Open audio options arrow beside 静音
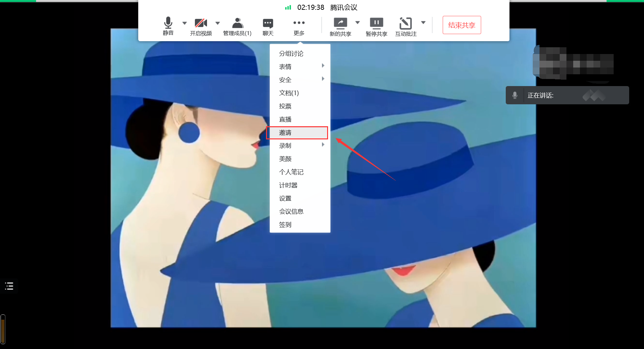Image resolution: width=644 pixels, height=349 pixels. 184,23
